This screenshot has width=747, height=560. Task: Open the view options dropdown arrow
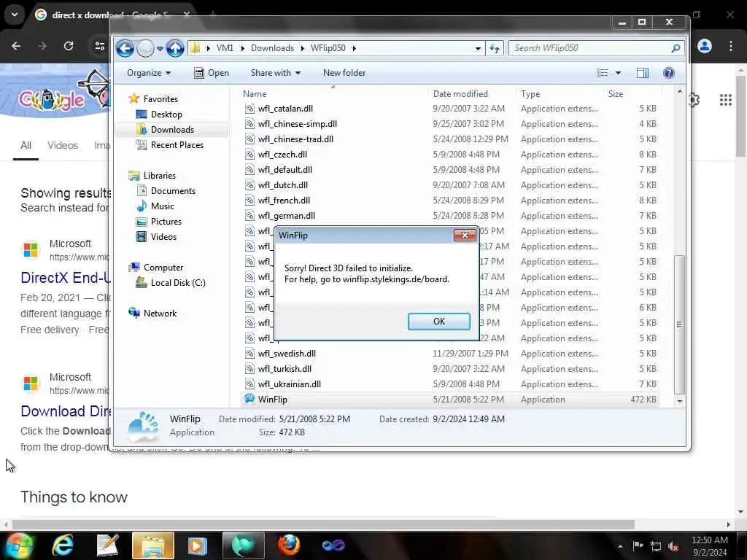[x=618, y=73]
